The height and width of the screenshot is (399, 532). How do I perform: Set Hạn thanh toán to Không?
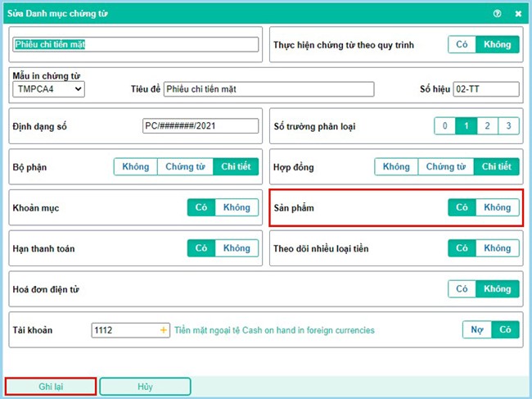237,248
